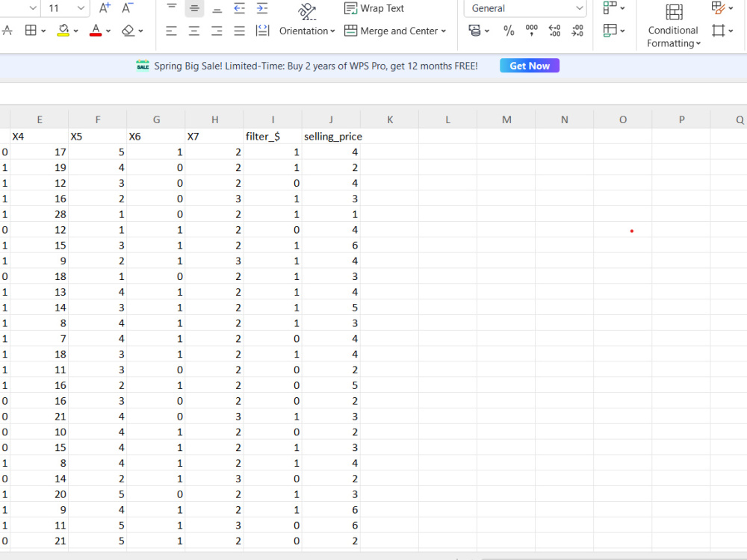
Task: Open font name dropdown arrow
Action: (33, 8)
